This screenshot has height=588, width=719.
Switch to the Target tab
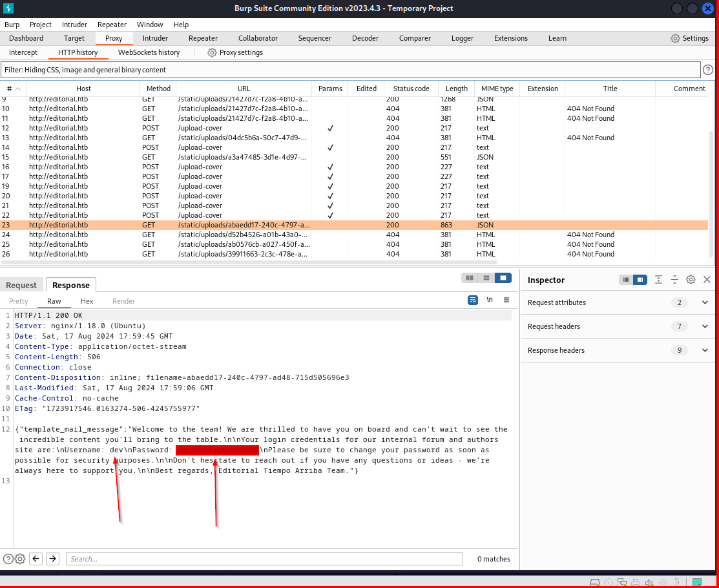point(74,38)
